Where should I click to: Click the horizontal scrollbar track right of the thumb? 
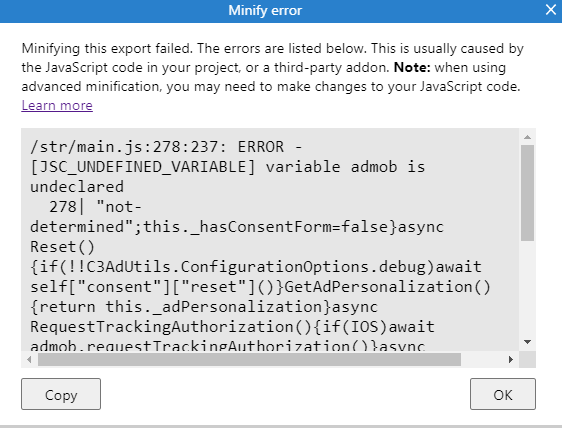(x=482, y=359)
